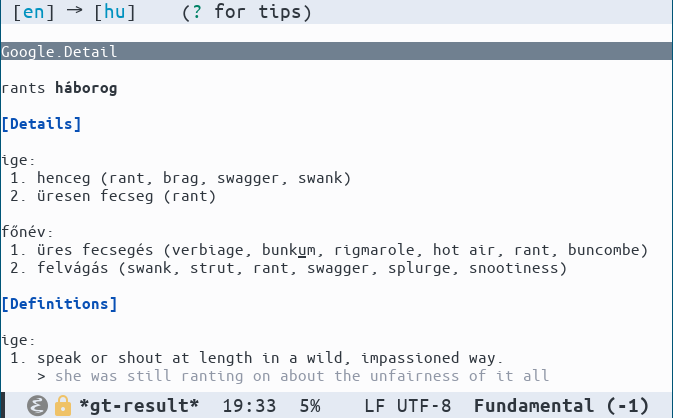Click the bold translation háborog
Screen dimensions: 673x418
click(x=86, y=88)
